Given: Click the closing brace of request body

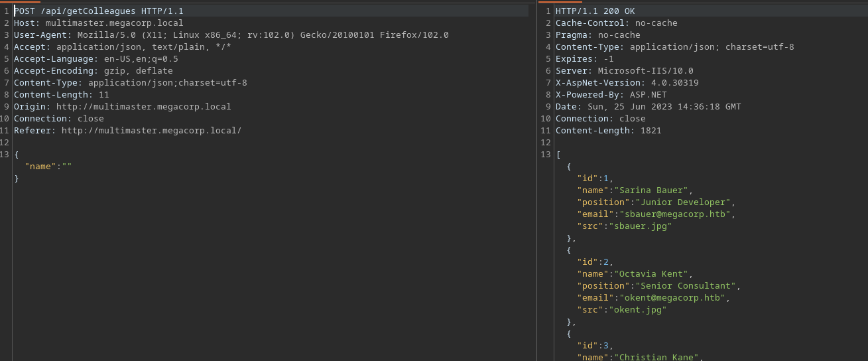Looking at the screenshot, I should (17, 179).
